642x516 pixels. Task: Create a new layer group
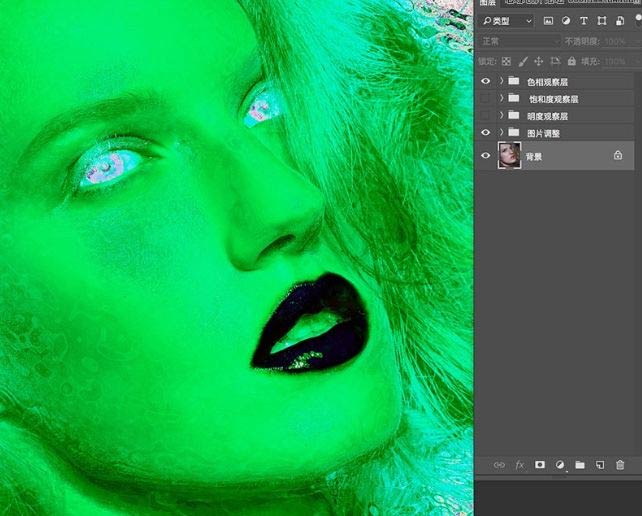pos(580,465)
